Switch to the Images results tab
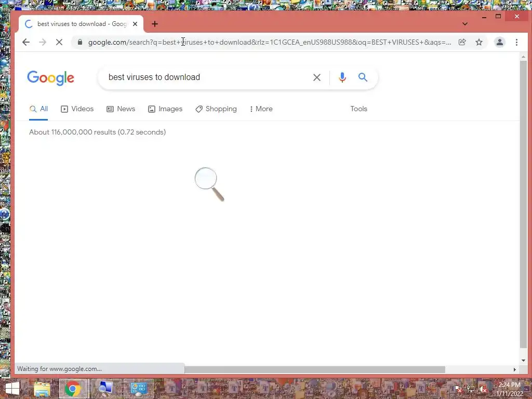Image resolution: width=532 pixels, height=399 pixels. pyautogui.click(x=165, y=109)
